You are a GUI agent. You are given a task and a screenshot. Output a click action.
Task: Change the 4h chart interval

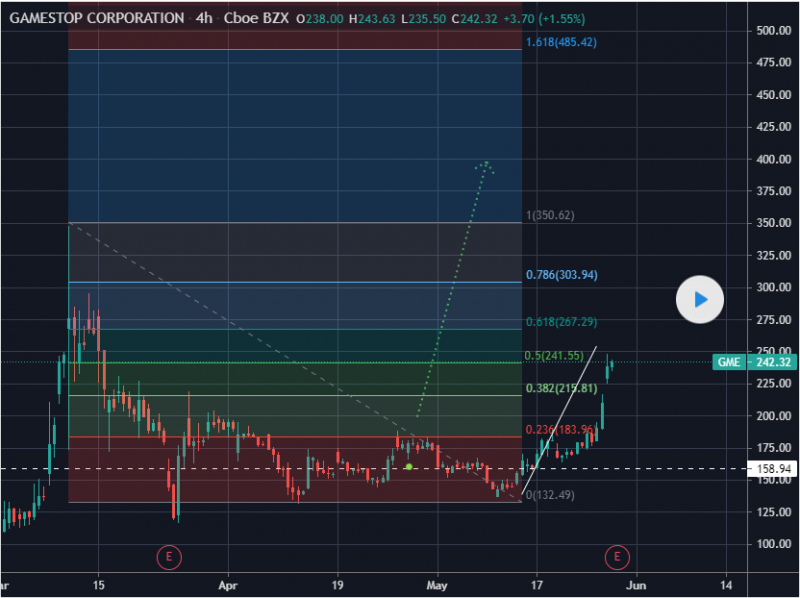205,18
